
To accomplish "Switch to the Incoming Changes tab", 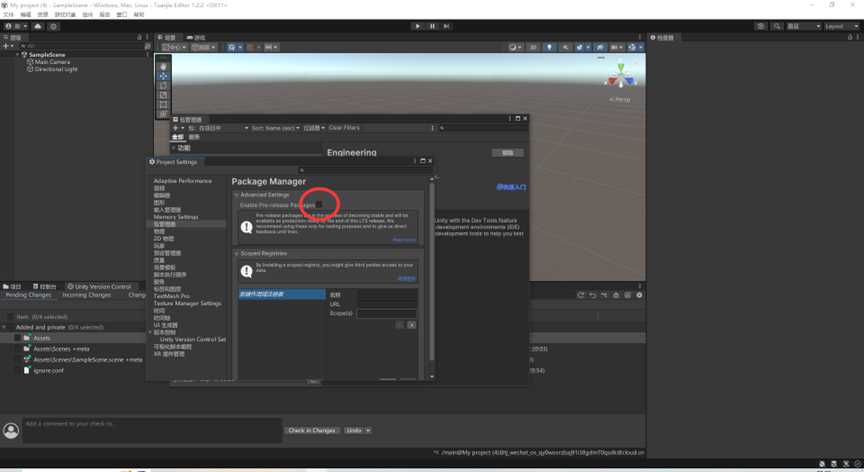I will point(87,295).
